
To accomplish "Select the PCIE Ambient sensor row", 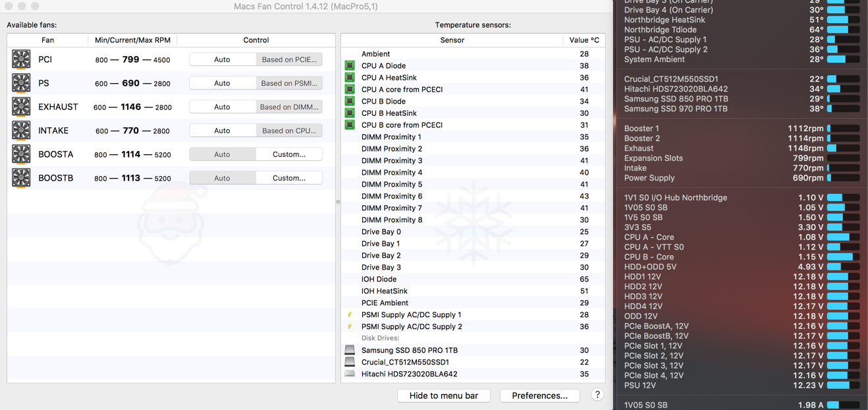I will (x=473, y=303).
